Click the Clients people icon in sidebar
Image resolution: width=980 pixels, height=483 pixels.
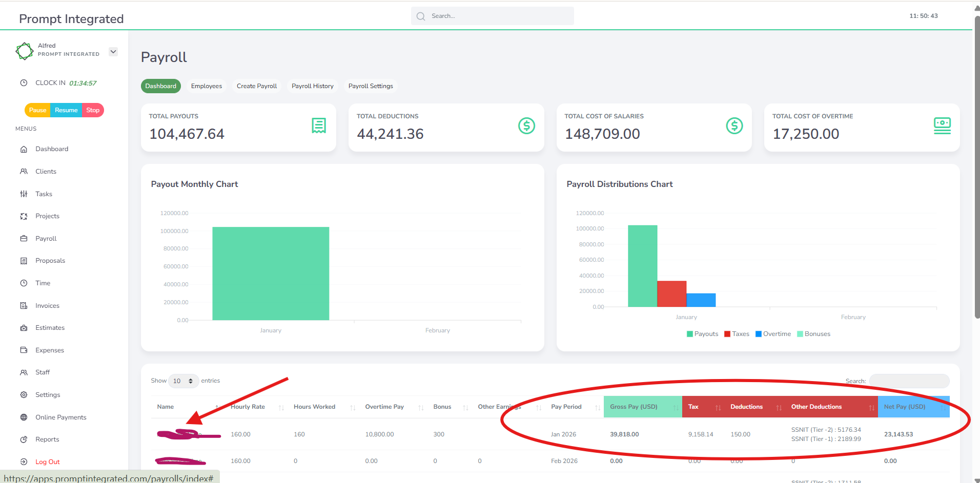(24, 172)
